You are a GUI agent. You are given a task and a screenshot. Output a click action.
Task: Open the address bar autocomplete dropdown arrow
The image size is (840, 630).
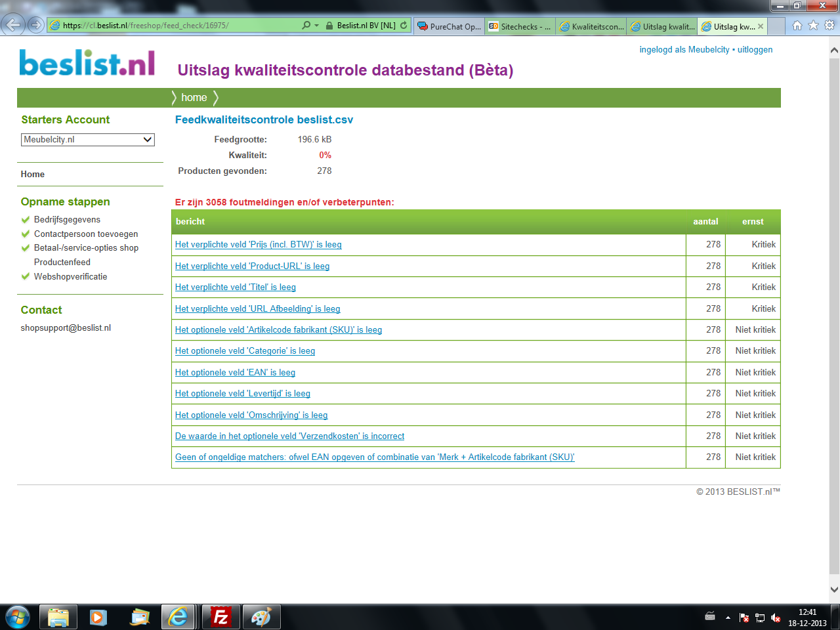[317, 26]
